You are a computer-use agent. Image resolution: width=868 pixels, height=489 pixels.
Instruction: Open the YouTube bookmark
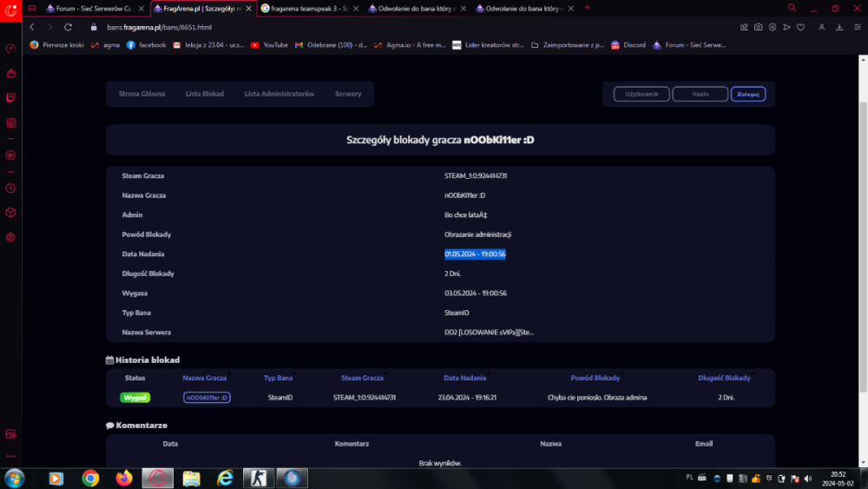point(269,44)
